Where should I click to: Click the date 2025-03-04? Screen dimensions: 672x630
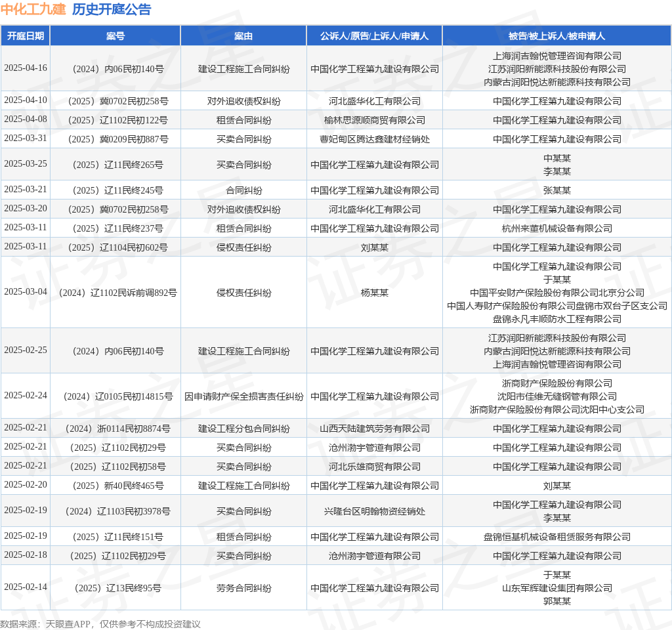(26, 292)
